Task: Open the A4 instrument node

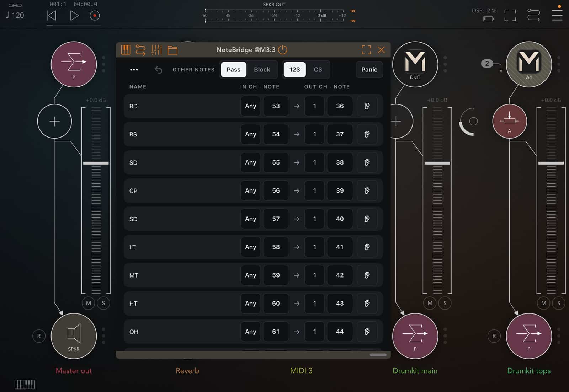Action: pyautogui.click(x=529, y=64)
